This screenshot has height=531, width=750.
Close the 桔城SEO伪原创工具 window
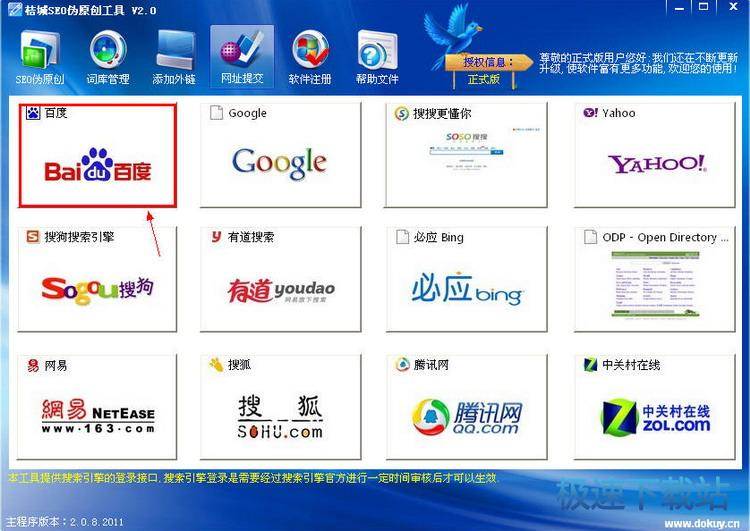coord(733,7)
